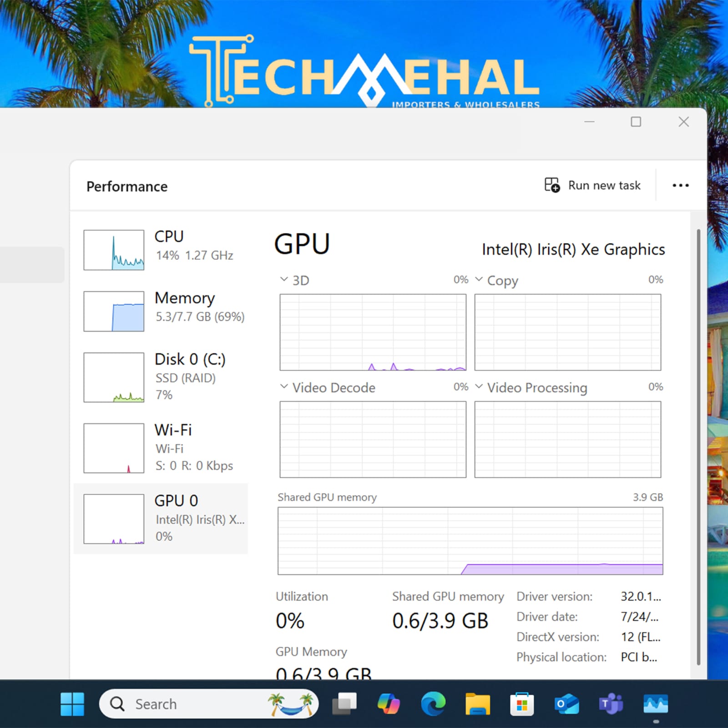728x728 pixels.
Task: Launch Copilot from the taskbar
Action: pos(389,704)
